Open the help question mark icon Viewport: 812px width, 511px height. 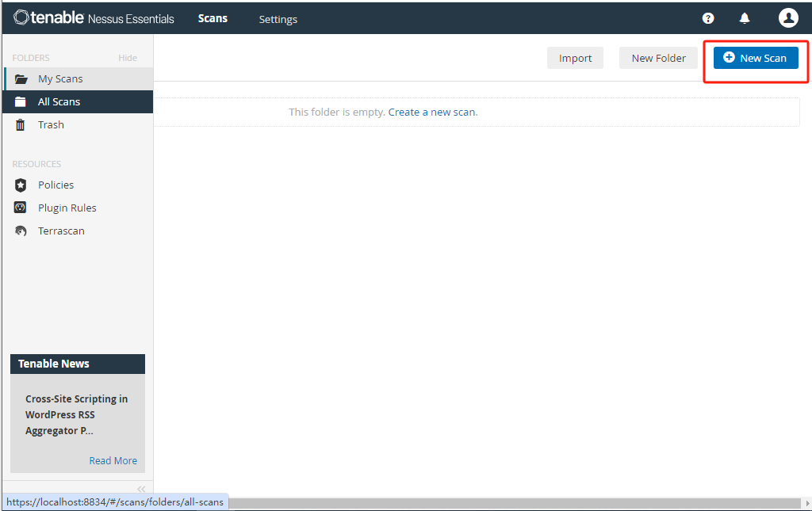[x=708, y=19]
